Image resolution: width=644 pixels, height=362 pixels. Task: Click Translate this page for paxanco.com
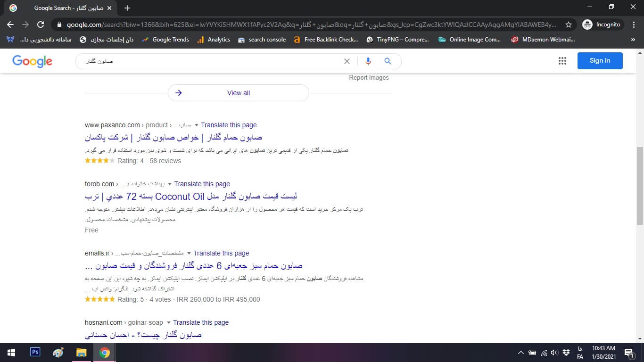(x=229, y=125)
